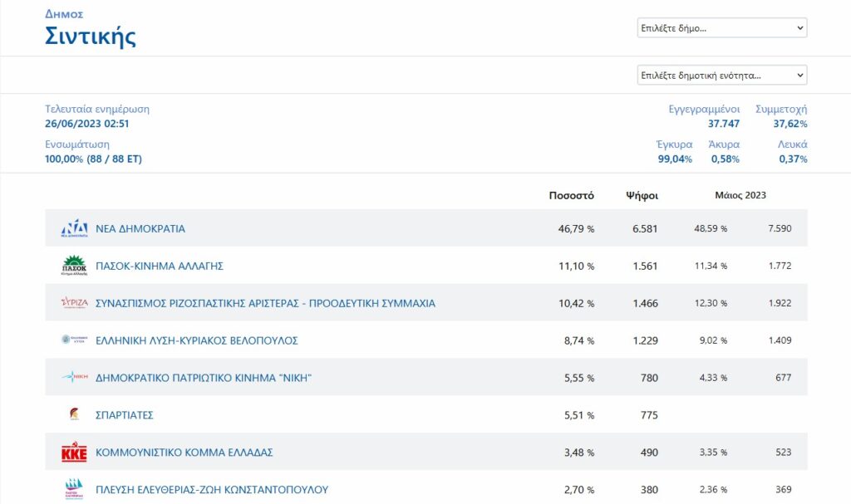This screenshot has width=851, height=504.
Task: Click the 'Σιντικής' municipality heading
Action: [x=91, y=37]
